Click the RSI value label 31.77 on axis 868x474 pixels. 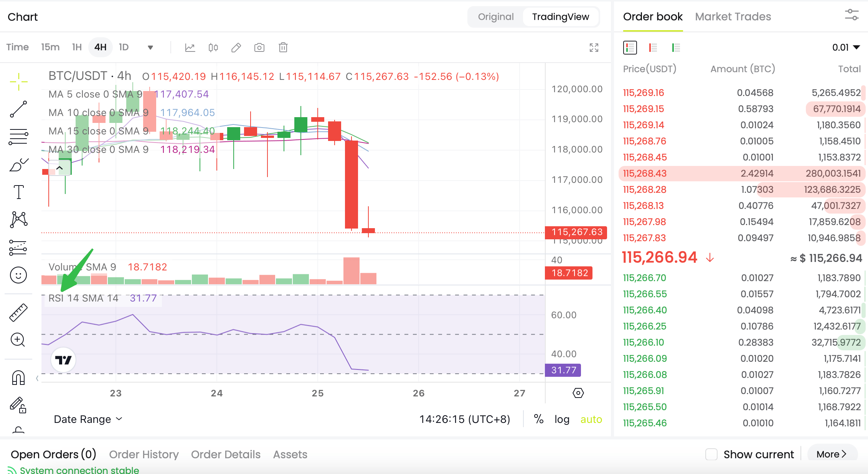pos(563,370)
